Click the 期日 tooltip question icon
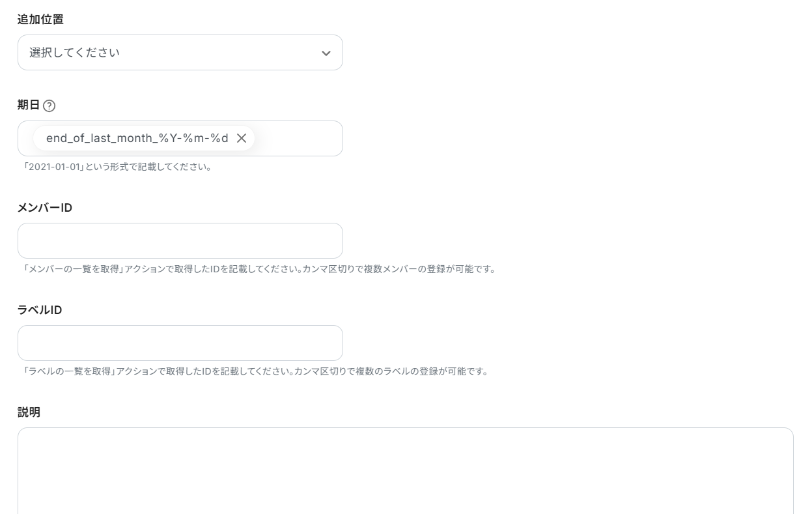Image resolution: width=812 pixels, height=514 pixels. tap(49, 105)
